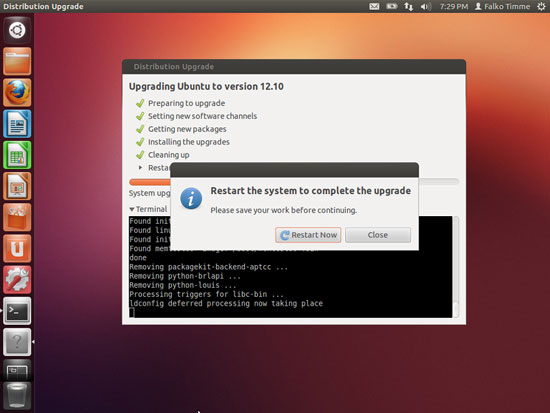Launch Ubuntu One from launcher

[x=17, y=248]
